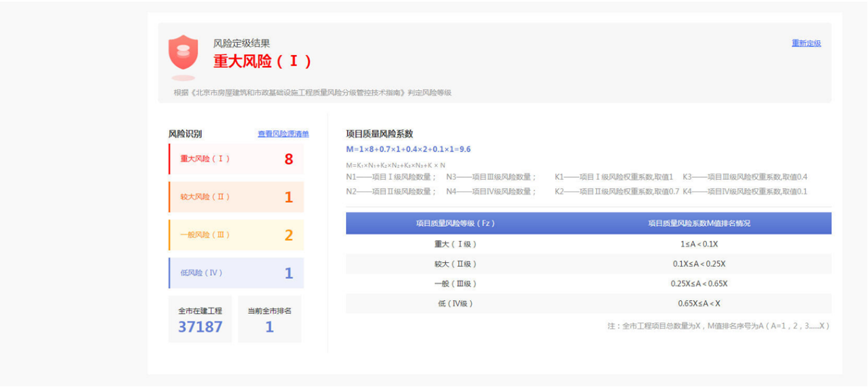
Task: Click the 项目质量风险等级（Fz）column header
Action: click(455, 223)
